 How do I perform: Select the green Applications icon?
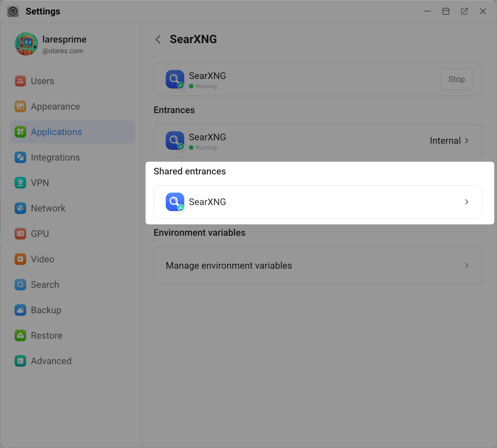tap(20, 132)
